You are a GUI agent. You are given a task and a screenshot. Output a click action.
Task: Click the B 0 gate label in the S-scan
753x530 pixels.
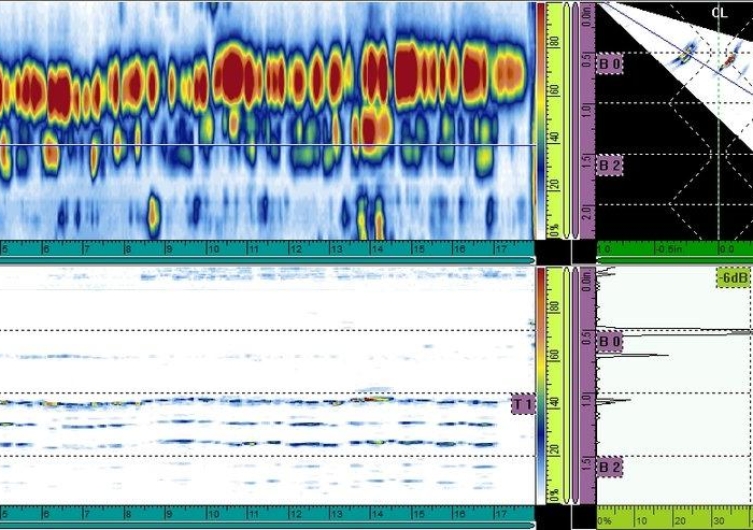(x=610, y=64)
